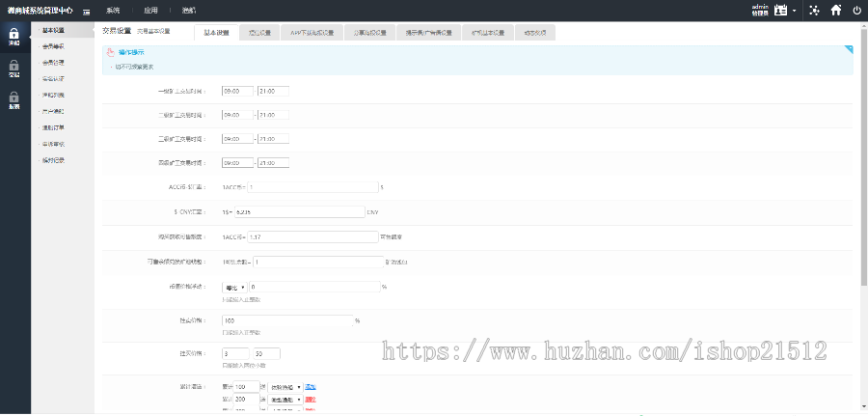The image size is (868, 416).
Task: Edit fourth-row end time 21:00 field
Action: [x=274, y=163]
